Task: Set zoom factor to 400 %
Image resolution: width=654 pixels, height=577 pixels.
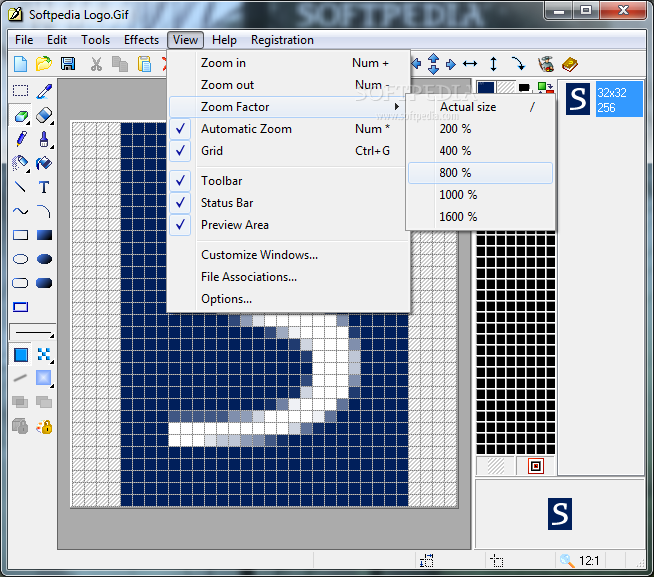Action: (480, 151)
